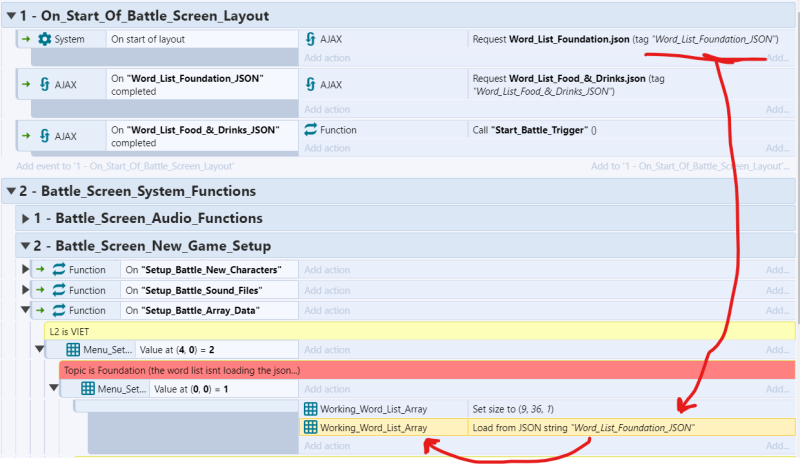Collapse the 2 - Battle_Screen_New_Game_Setup group

(24, 246)
